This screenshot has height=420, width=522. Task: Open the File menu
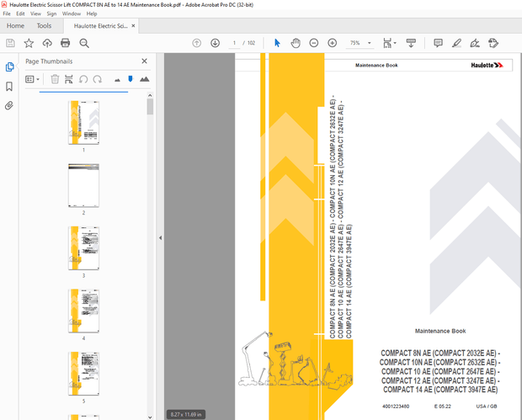[7, 13]
